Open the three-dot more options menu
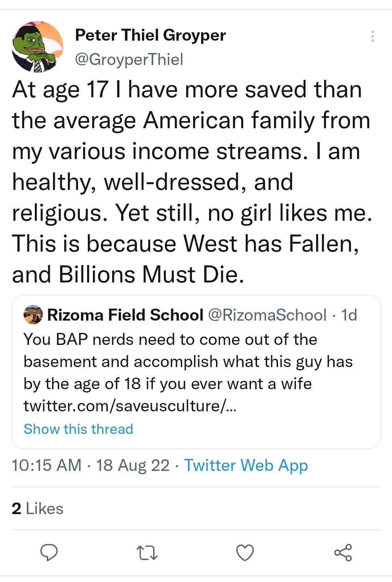 373,36
